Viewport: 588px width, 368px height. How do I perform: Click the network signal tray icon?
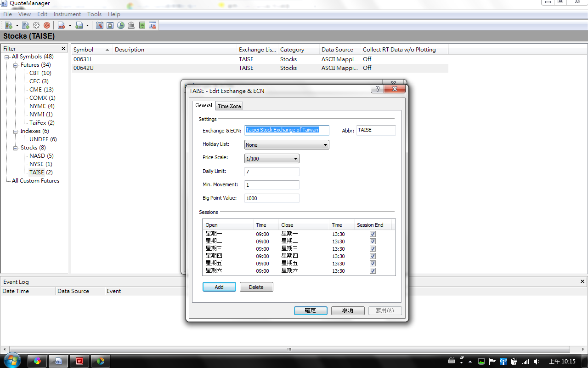(526, 362)
